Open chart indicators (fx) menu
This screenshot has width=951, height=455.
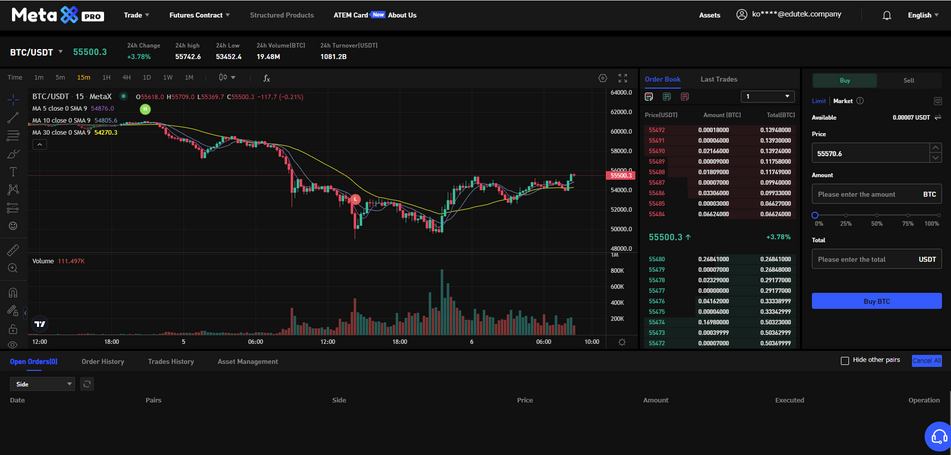(266, 78)
